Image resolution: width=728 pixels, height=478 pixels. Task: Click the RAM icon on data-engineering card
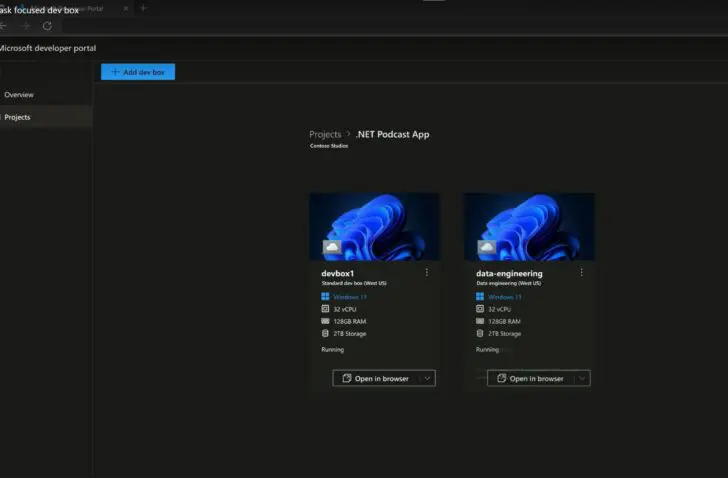tap(480, 321)
